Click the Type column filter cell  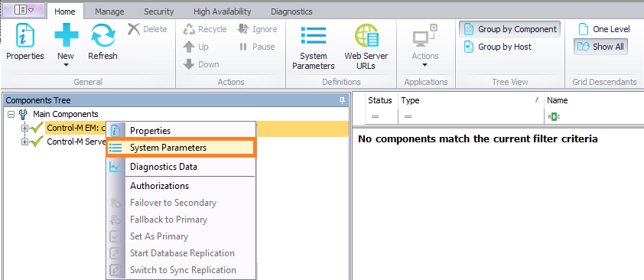[470, 117]
